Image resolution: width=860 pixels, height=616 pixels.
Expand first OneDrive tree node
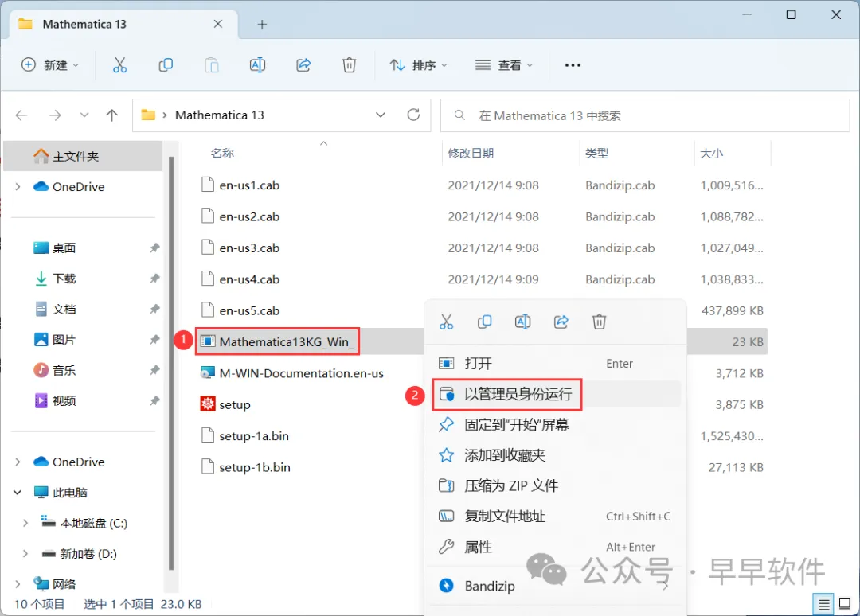[x=18, y=187]
